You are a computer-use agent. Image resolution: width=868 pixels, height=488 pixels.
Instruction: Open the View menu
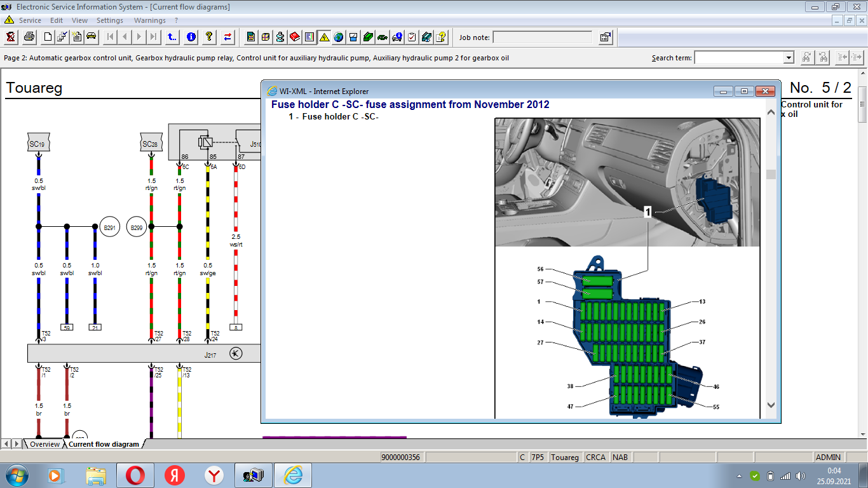pyautogui.click(x=79, y=20)
